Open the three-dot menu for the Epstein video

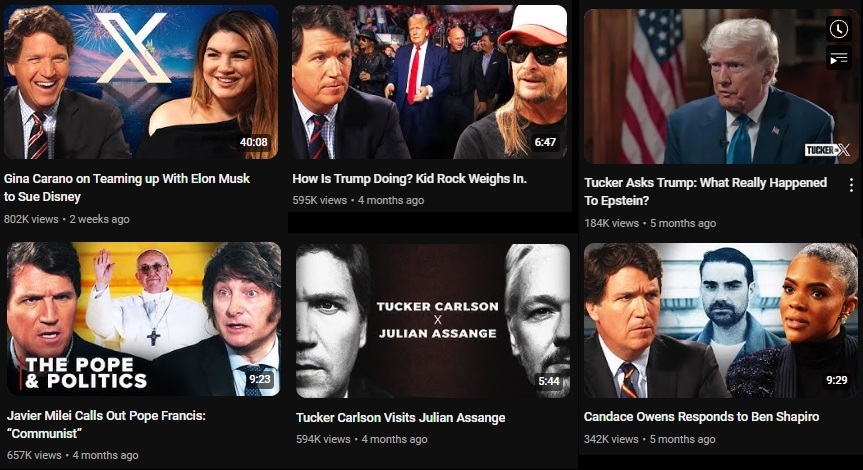click(x=851, y=185)
